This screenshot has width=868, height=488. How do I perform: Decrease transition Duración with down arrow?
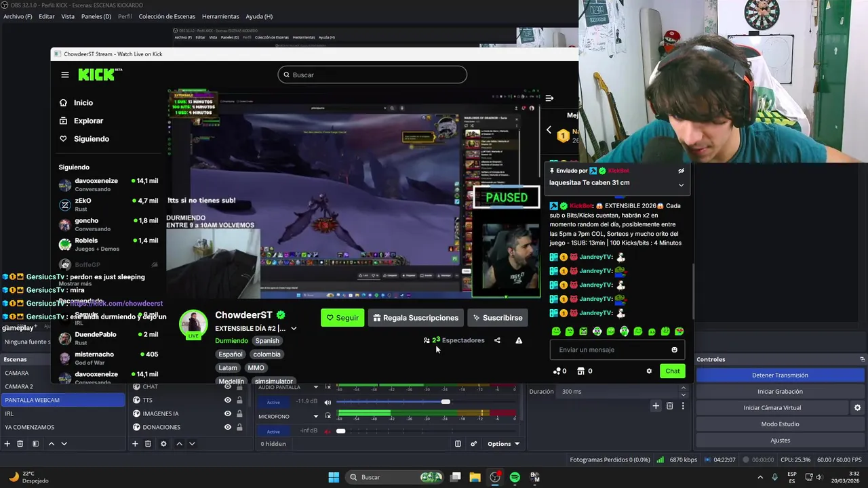click(684, 394)
